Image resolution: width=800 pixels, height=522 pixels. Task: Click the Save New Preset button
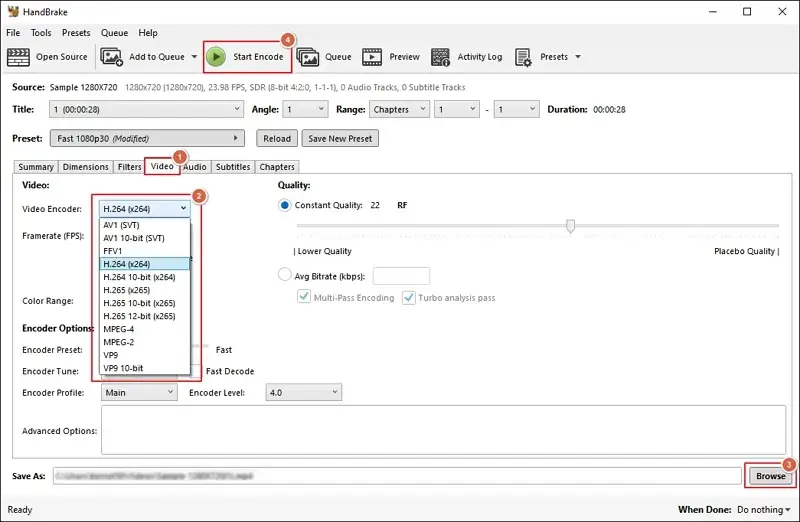[x=340, y=138]
